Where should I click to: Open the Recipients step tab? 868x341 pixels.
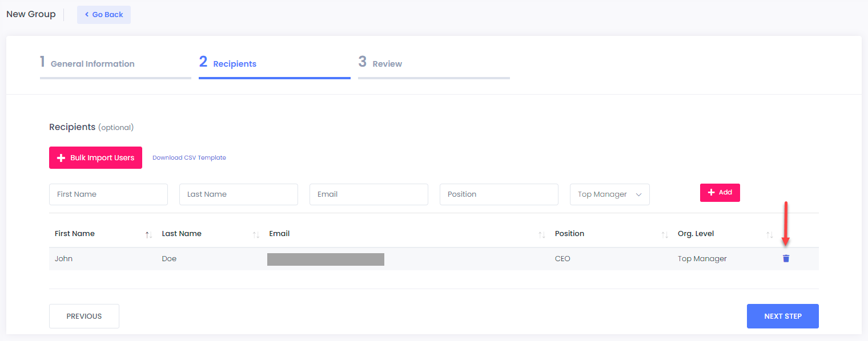click(234, 64)
